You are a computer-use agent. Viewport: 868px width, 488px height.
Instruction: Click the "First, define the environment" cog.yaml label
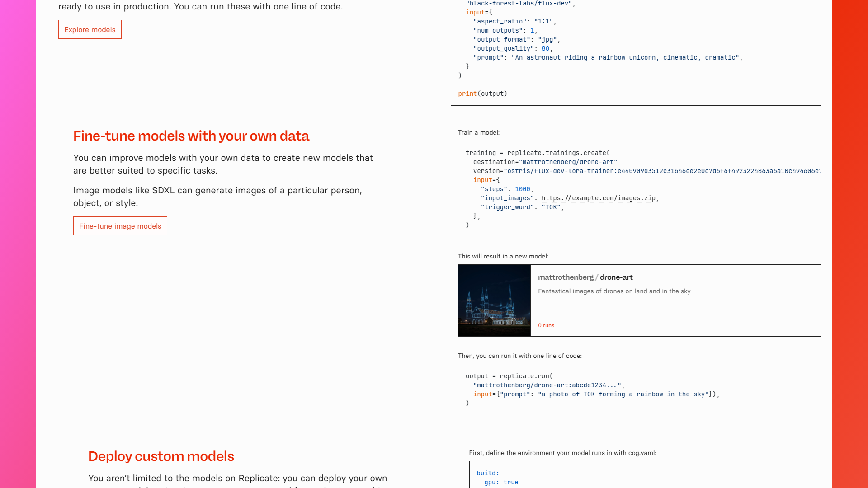[x=563, y=453]
